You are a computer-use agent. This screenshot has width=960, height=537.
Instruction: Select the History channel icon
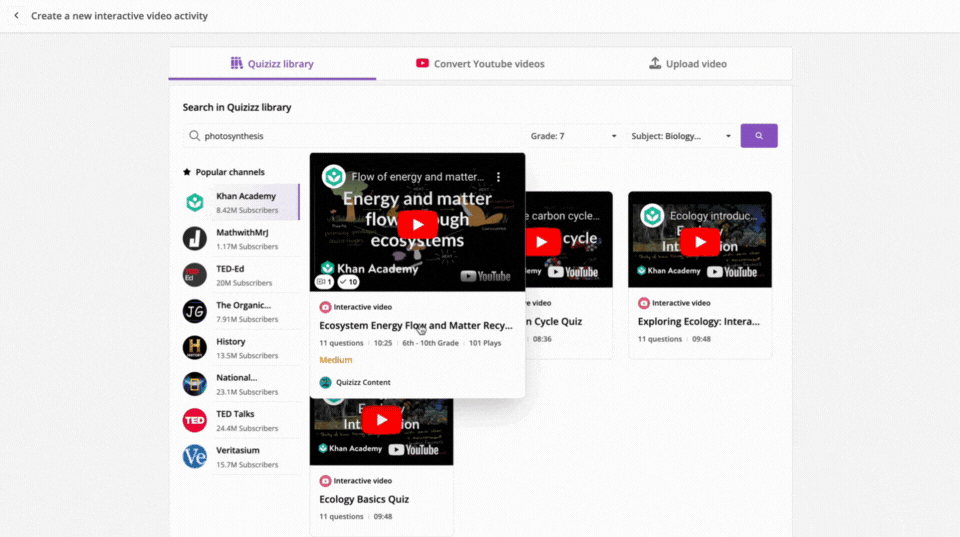coord(195,348)
